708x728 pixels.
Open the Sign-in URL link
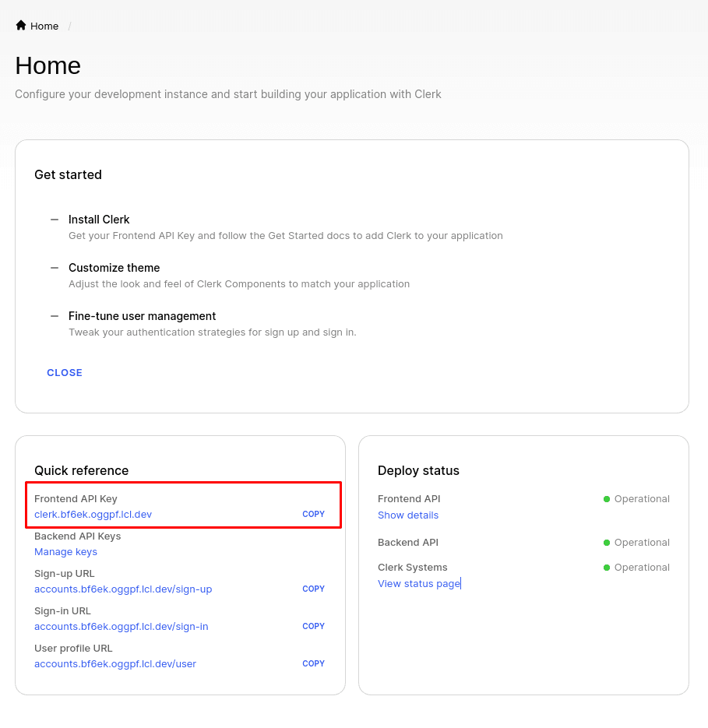(122, 626)
